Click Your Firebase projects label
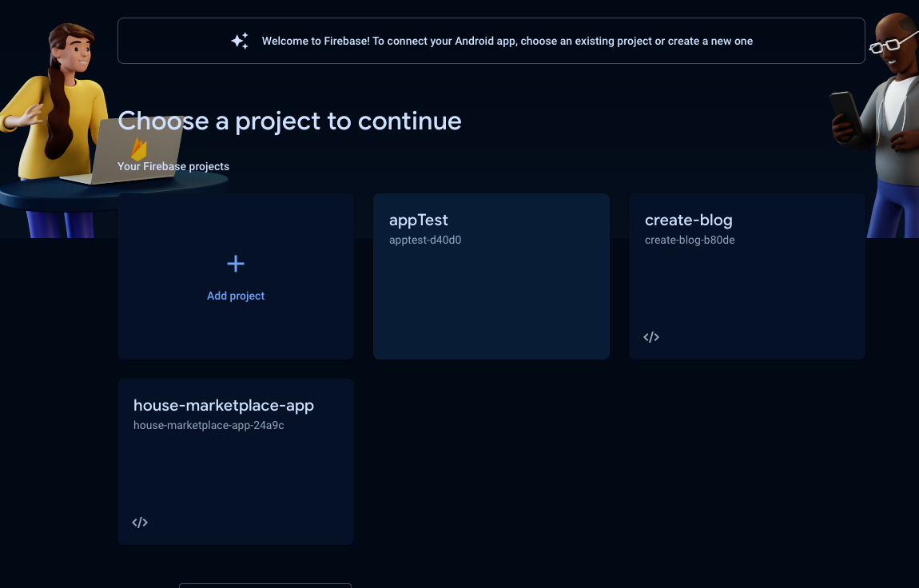This screenshot has height=588, width=919. 173,166
